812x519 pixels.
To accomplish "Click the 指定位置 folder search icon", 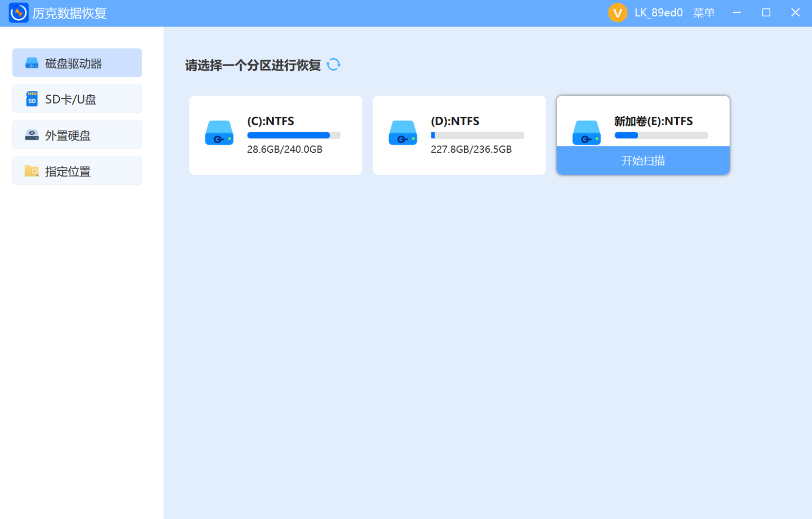I will [32, 170].
